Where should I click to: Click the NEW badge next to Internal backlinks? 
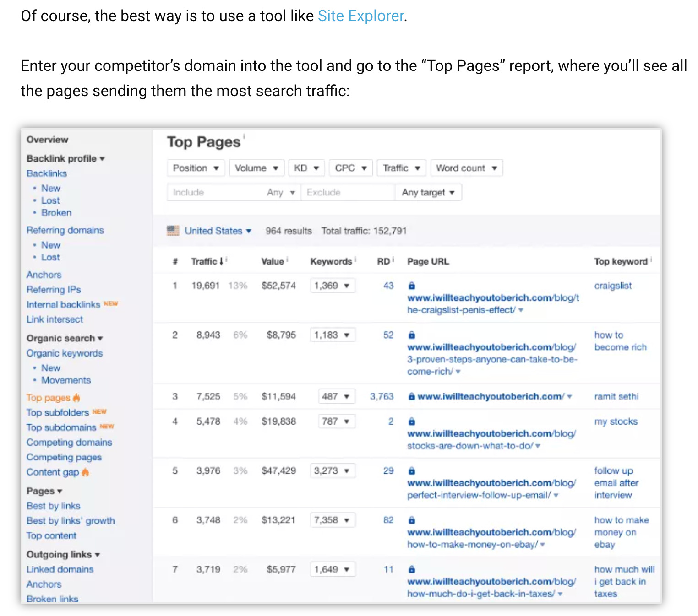click(111, 303)
